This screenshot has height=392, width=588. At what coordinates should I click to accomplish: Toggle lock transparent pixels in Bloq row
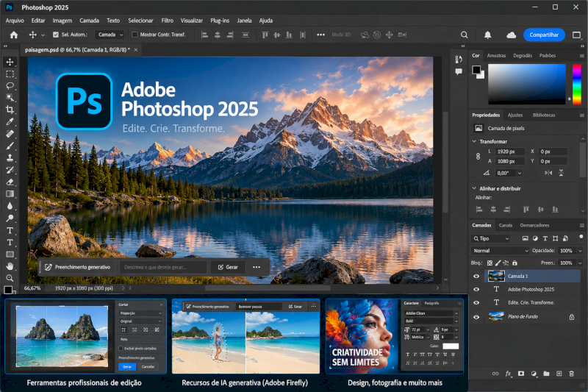[490, 263]
